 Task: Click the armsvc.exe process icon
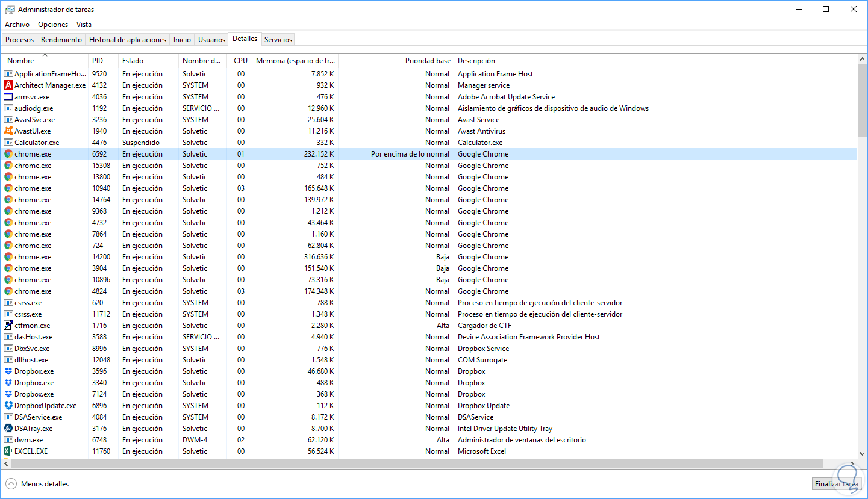pos(8,97)
